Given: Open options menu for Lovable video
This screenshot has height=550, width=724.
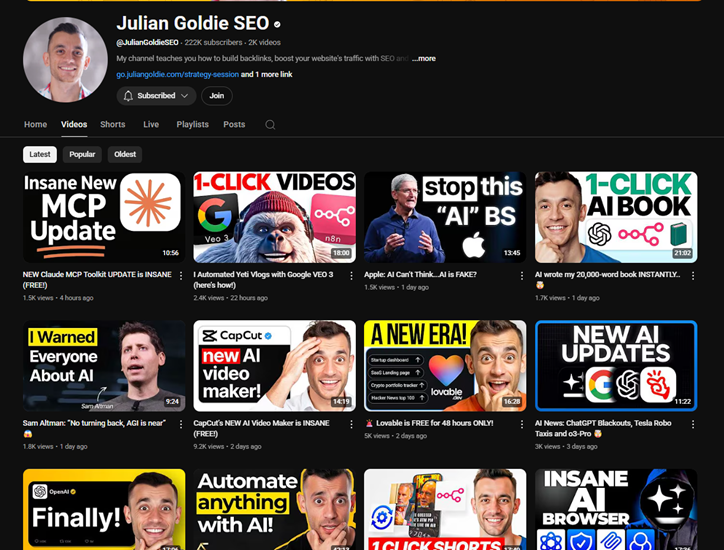Looking at the screenshot, I should (x=522, y=424).
